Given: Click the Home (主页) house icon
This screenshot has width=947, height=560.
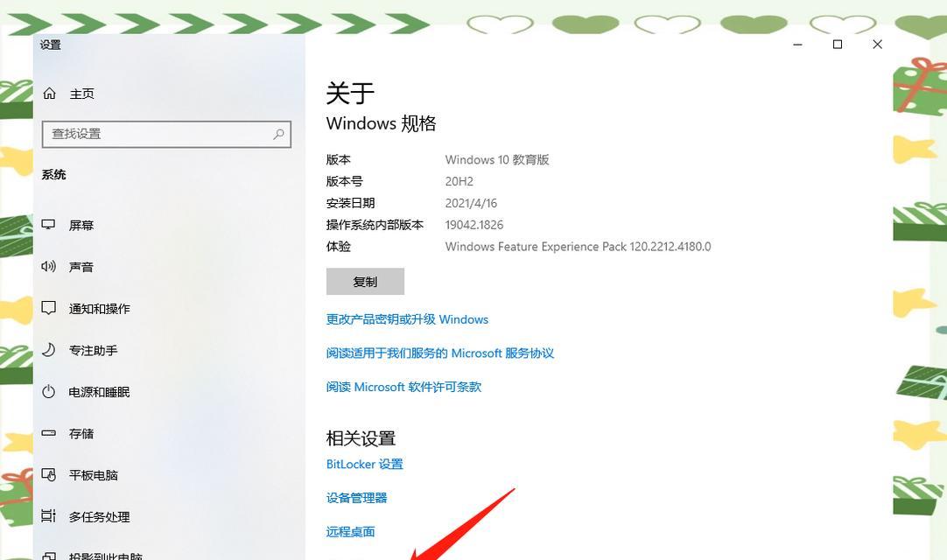Looking at the screenshot, I should pyautogui.click(x=50, y=94).
